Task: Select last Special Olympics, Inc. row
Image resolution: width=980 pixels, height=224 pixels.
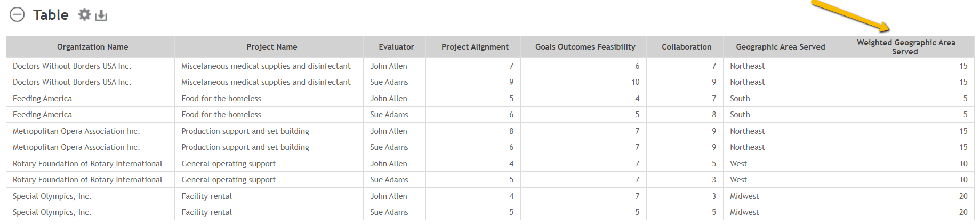Action: 490,212
